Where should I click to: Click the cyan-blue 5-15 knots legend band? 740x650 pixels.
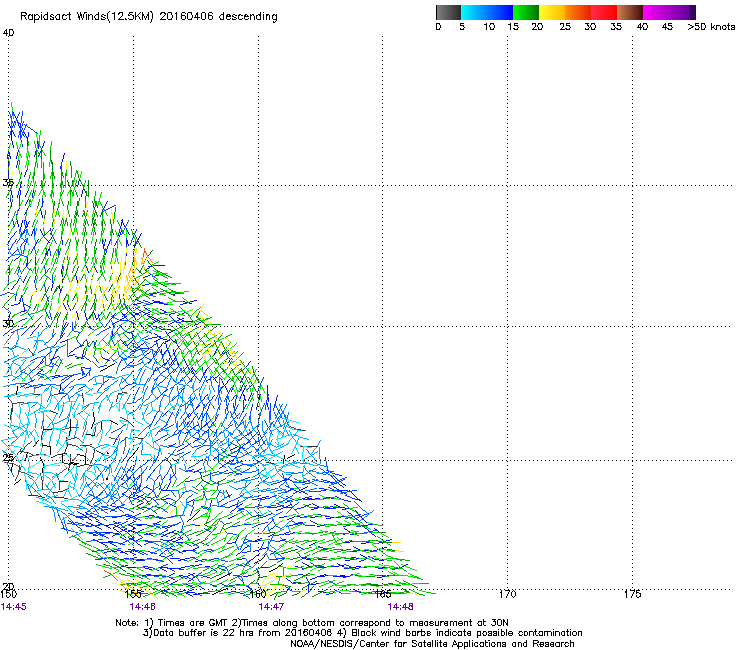point(487,12)
